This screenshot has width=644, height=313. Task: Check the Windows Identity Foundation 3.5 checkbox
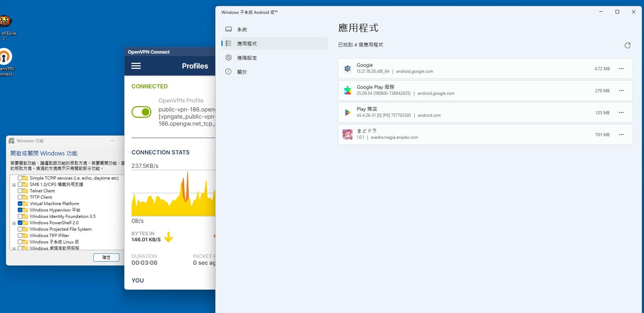(20, 216)
